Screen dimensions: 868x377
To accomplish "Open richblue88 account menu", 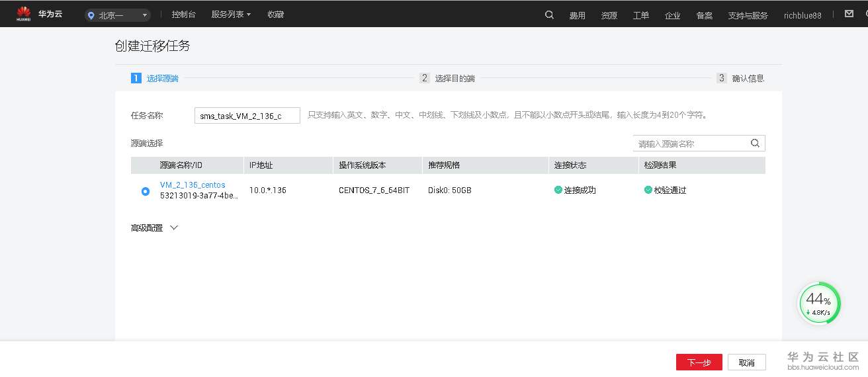I will pyautogui.click(x=803, y=15).
